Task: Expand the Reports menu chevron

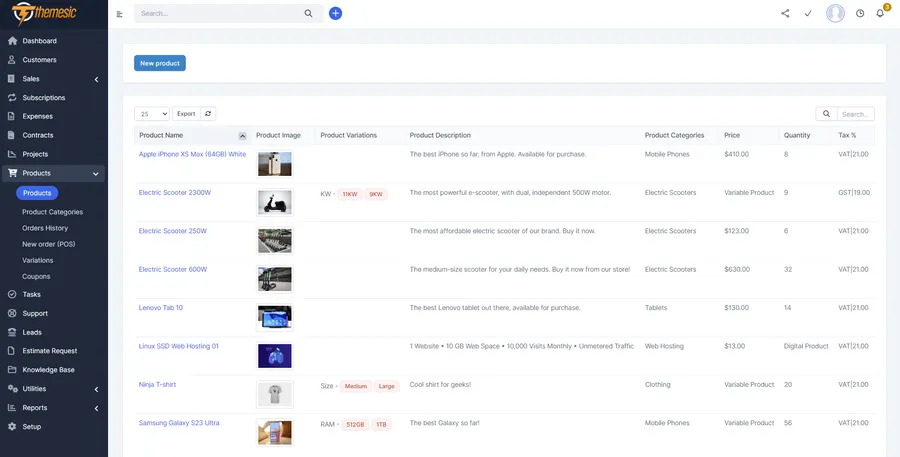Action: (96, 408)
